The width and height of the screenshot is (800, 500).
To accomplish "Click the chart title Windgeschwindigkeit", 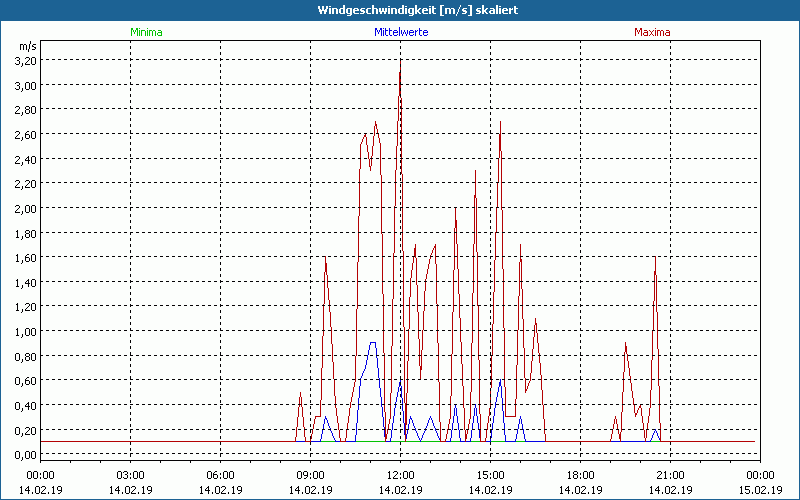I will tap(400, 10).
